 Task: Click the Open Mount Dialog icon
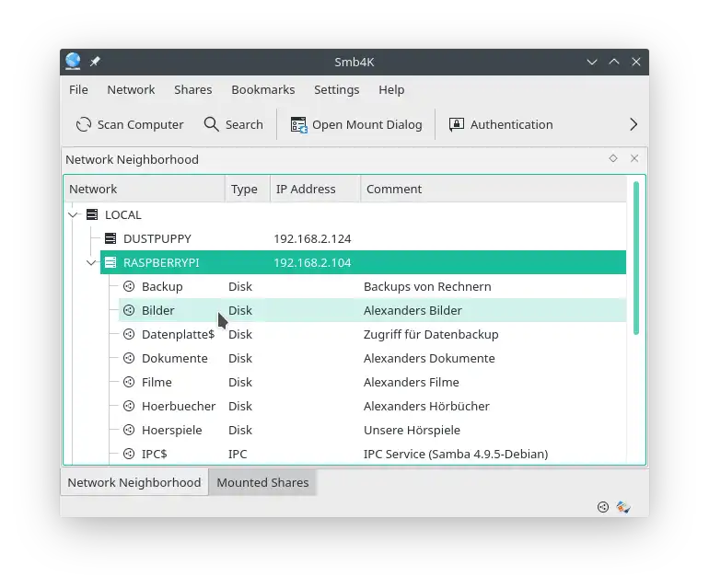pyautogui.click(x=299, y=125)
